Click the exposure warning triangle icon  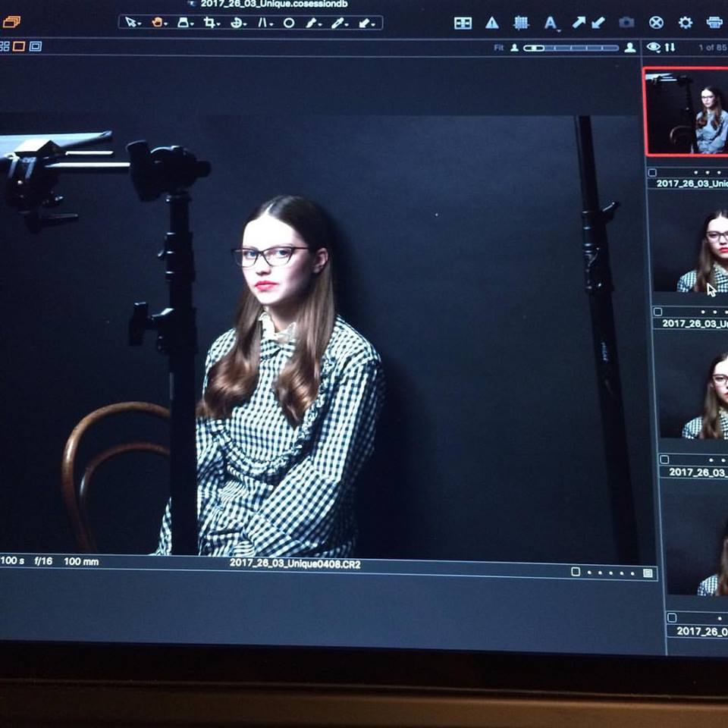pos(492,23)
